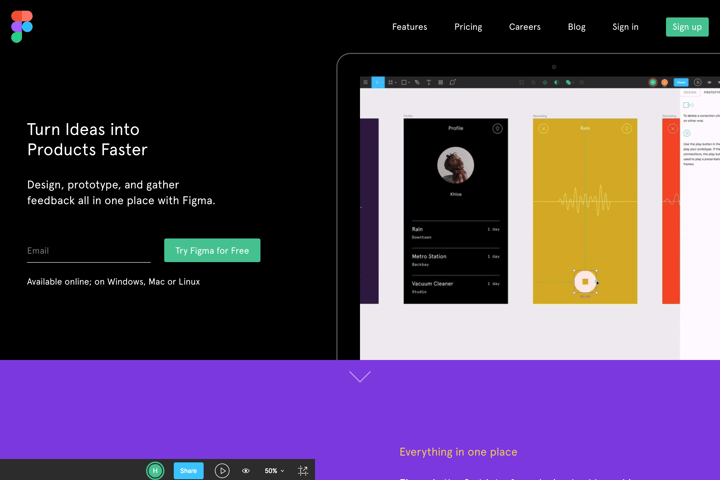Click location pin icon on yellow Rain frame

[627, 129]
